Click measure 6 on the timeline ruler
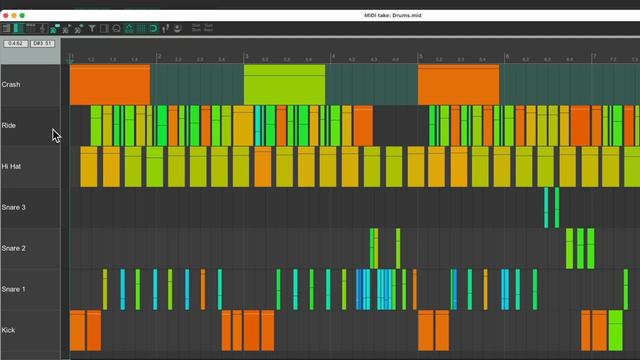Viewport: 640px width, 360px height. click(507, 56)
